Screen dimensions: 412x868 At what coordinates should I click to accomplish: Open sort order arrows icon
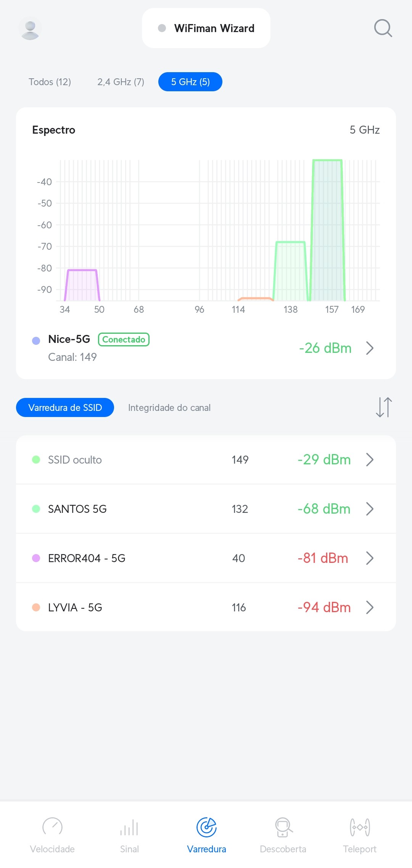coord(384,407)
